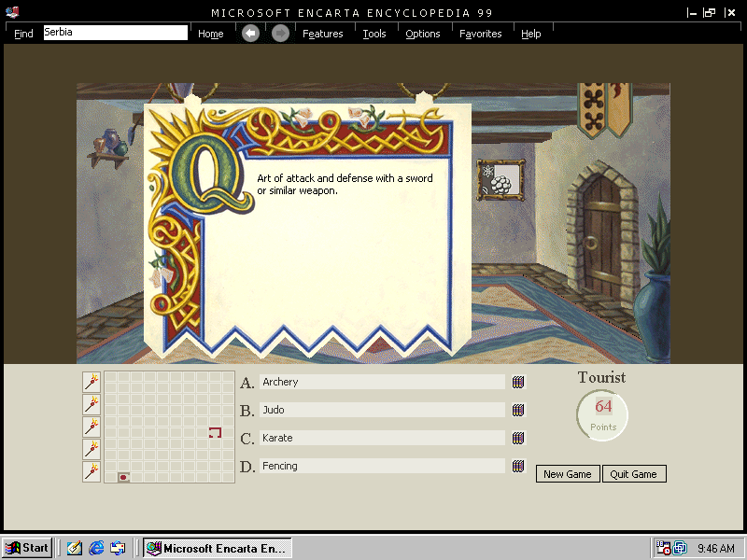
Task: Click the third torch icon
Action: [x=92, y=427]
